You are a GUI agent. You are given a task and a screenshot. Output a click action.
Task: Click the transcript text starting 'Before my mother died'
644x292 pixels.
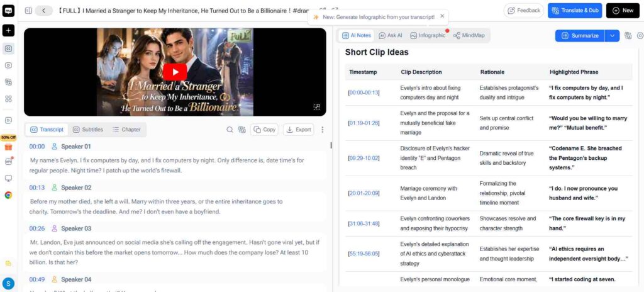[x=157, y=207]
